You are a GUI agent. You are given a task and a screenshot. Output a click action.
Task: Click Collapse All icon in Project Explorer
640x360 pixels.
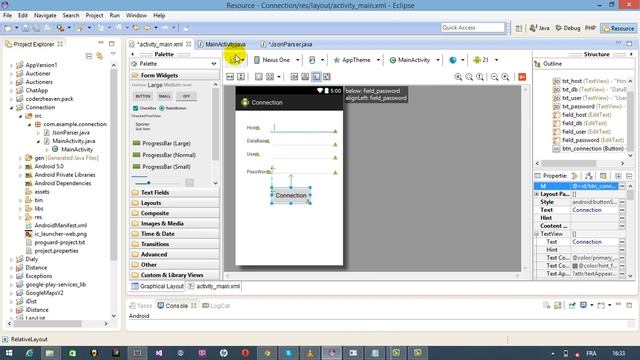click(x=89, y=56)
